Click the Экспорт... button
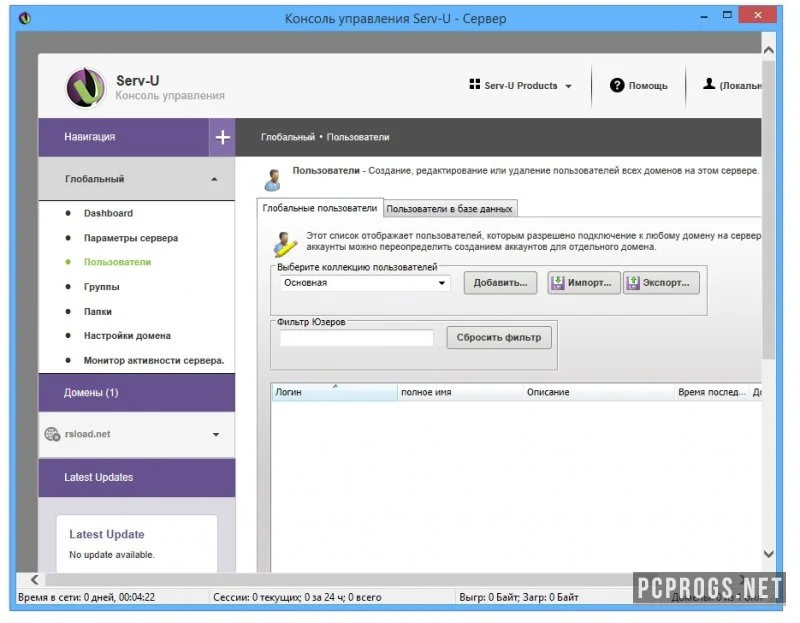800x623 pixels. (x=661, y=283)
